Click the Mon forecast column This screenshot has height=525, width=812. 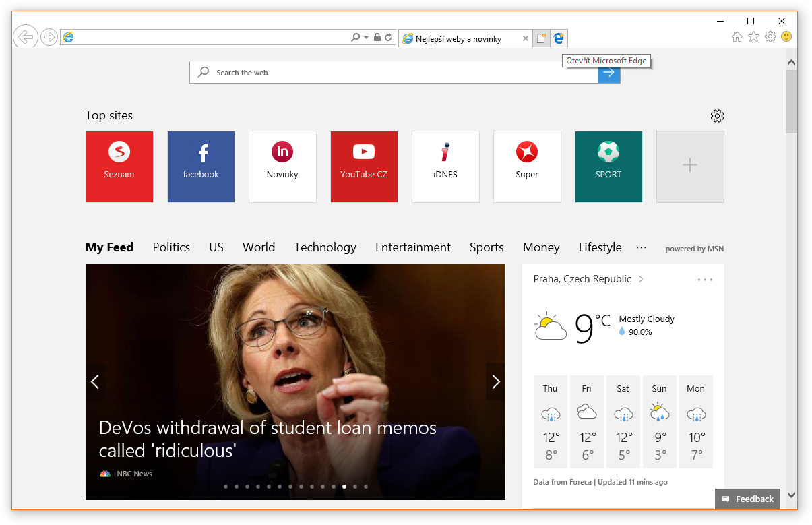[x=696, y=422]
